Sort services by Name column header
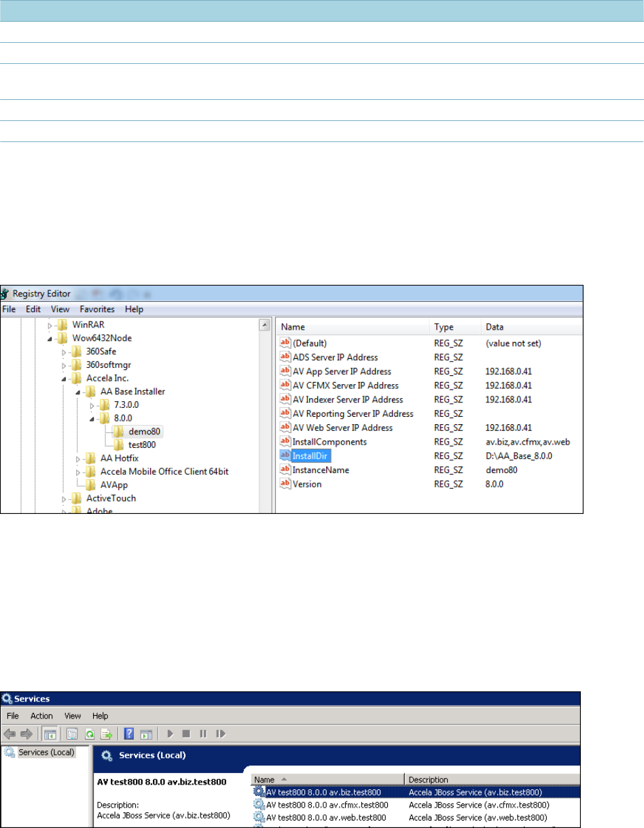 pos(327,780)
